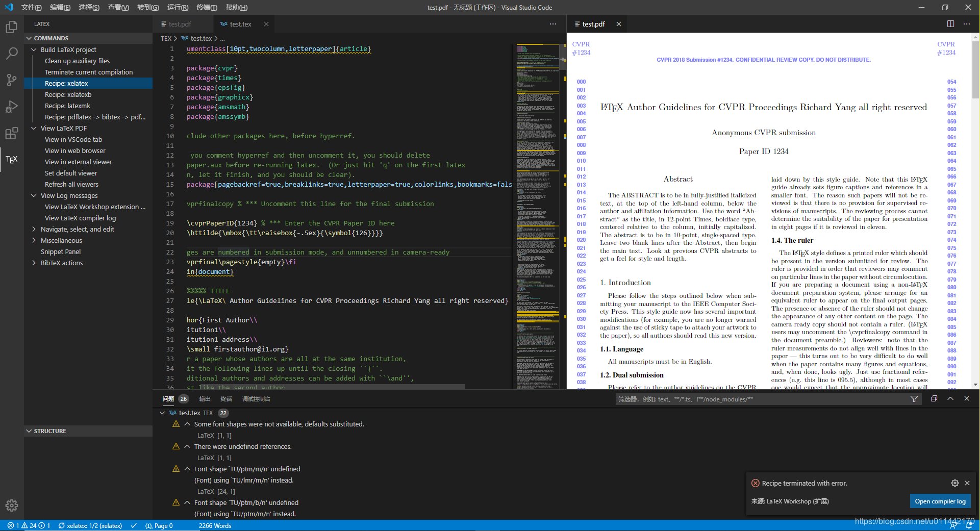Collapse View Log messages tree
The width and height of the screenshot is (980, 531).
(x=34, y=195)
